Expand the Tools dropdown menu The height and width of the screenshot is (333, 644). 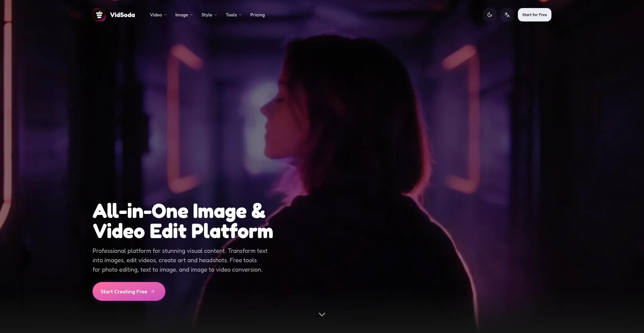[x=233, y=15]
